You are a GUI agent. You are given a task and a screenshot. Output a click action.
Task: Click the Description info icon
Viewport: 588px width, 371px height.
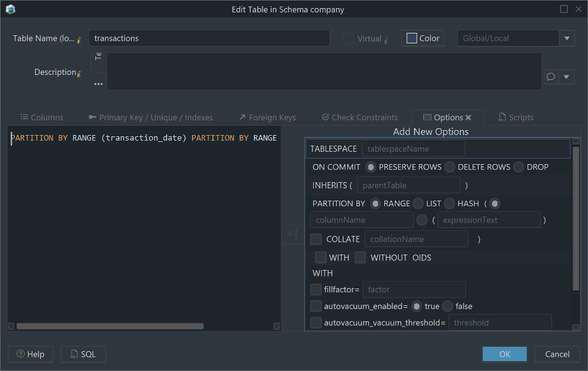[79, 74]
